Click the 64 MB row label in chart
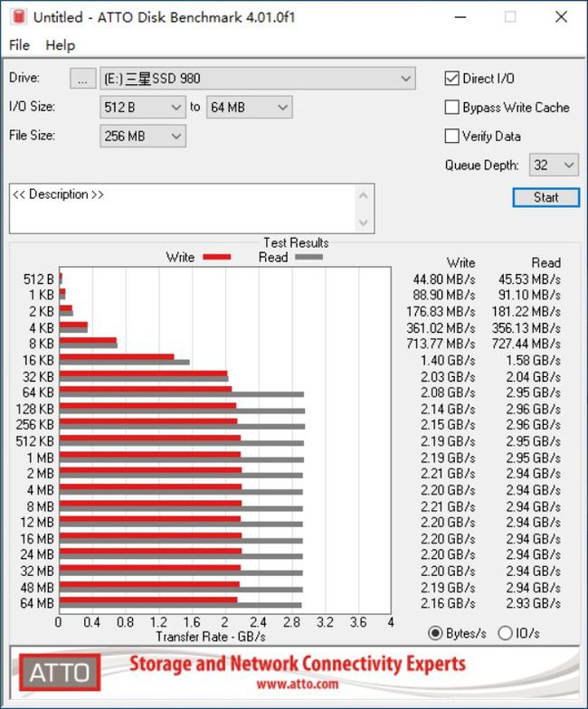The width and height of the screenshot is (588, 709). [x=37, y=603]
